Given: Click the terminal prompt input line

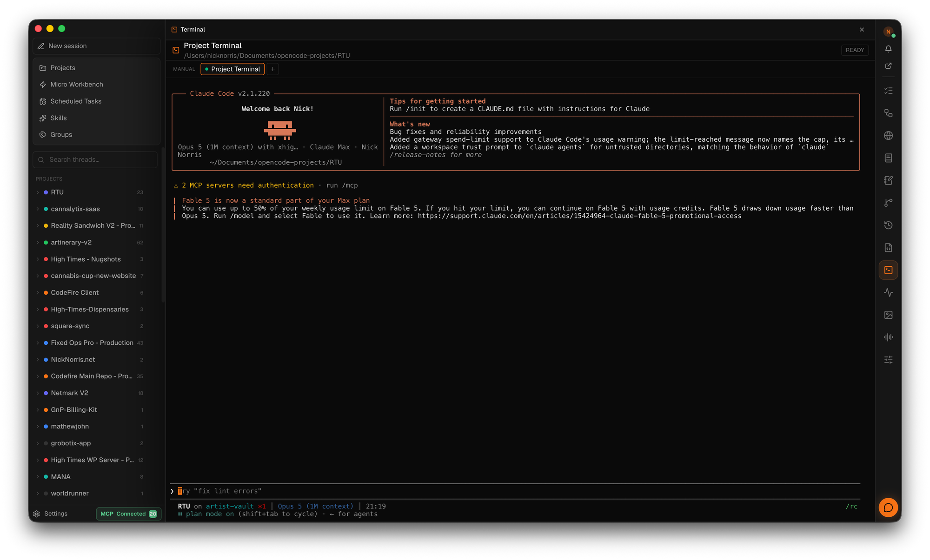Looking at the screenshot, I should click(515, 491).
